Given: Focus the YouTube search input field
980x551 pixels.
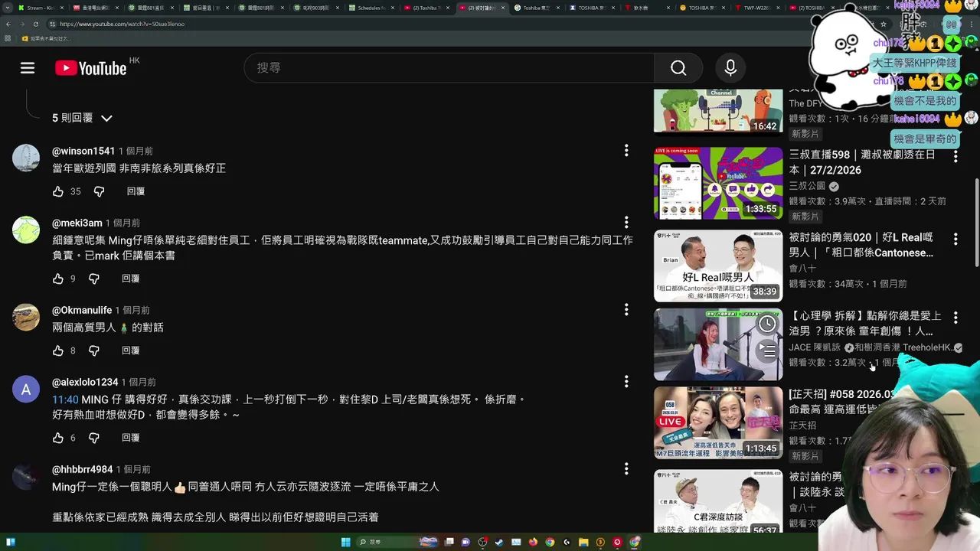Looking at the screenshot, I should pyautogui.click(x=449, y=68).
